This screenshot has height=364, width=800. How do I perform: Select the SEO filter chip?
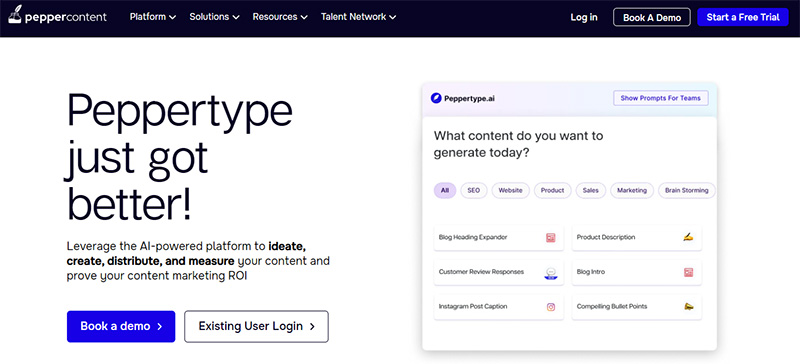pyautogui.click(x=473, y=190)
